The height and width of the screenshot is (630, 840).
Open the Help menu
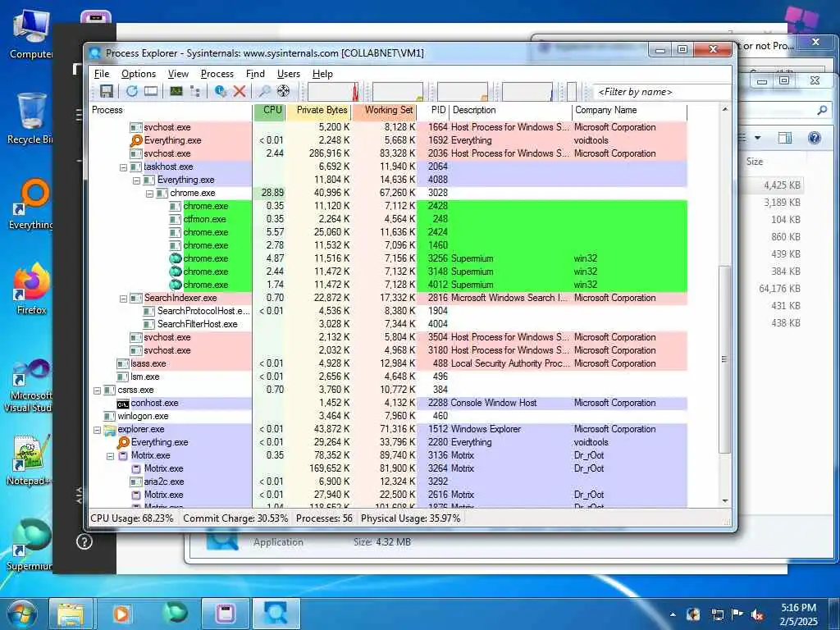click(322, 74)
